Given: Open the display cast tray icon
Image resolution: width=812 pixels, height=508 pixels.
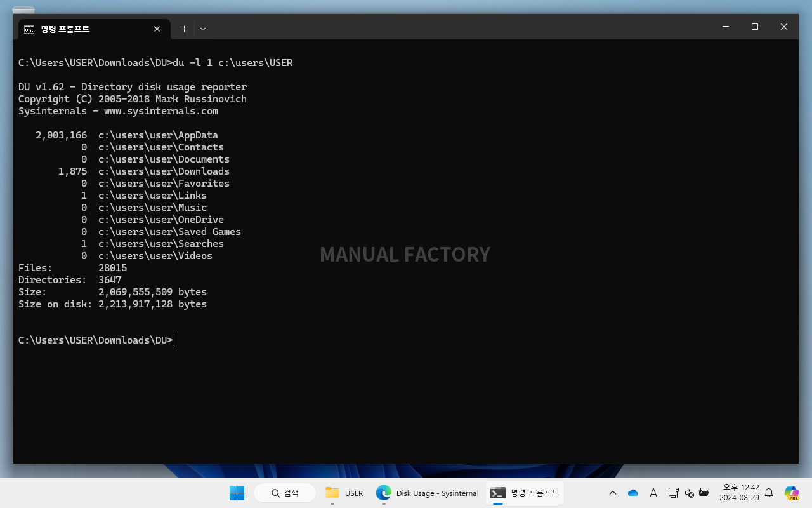Looking at the screenshot, I should coord(674,493).
